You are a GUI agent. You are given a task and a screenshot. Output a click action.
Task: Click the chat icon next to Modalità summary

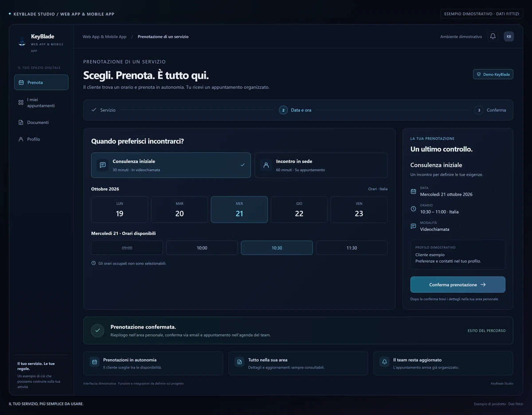coord(413,226)
